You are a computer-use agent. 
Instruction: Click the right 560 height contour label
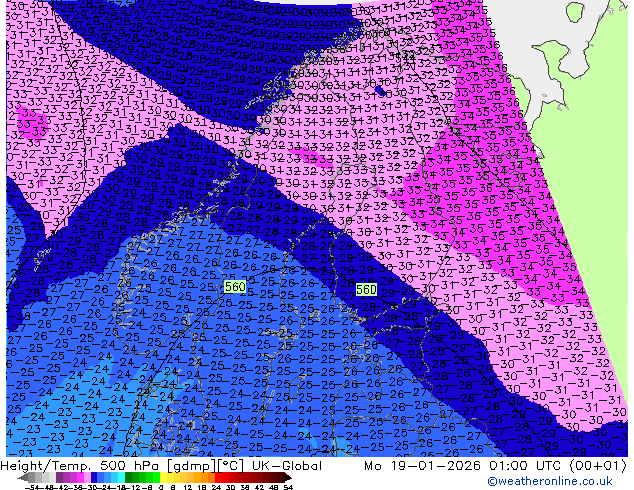pos(366,289)
